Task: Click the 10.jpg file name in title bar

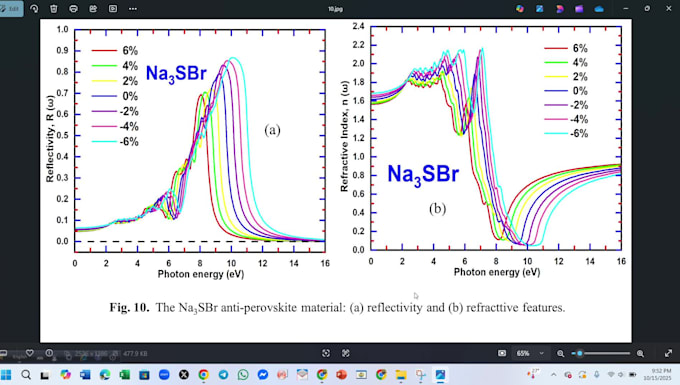Action: [335, 9]
